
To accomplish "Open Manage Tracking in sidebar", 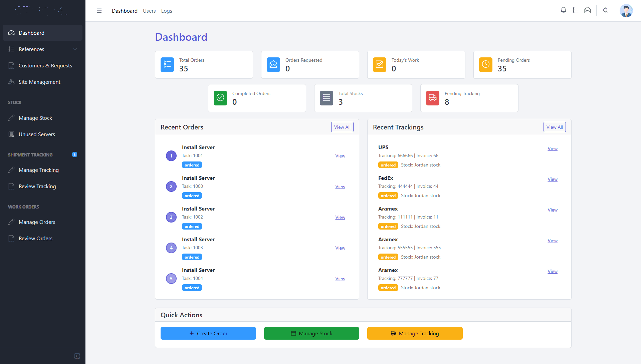I will click(x=43, y=170).
